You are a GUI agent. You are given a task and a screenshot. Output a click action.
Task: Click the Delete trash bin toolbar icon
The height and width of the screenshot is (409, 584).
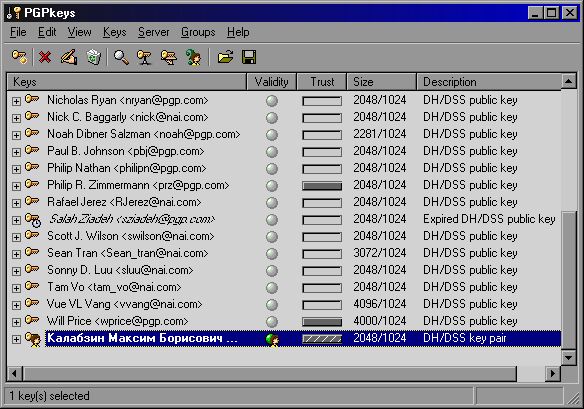coord(94,57)
